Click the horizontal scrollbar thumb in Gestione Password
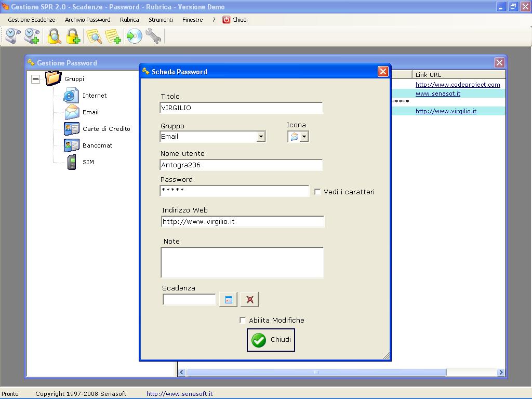Image resolution: width=532 pixels, height=399 pixels. click(x=316, y=372)
